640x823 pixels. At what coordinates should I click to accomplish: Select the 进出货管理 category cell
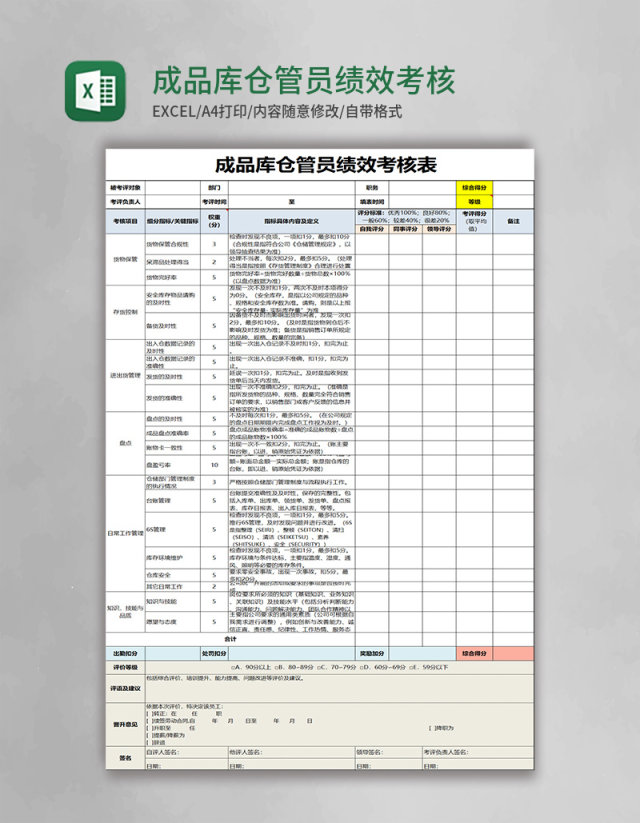125,375
